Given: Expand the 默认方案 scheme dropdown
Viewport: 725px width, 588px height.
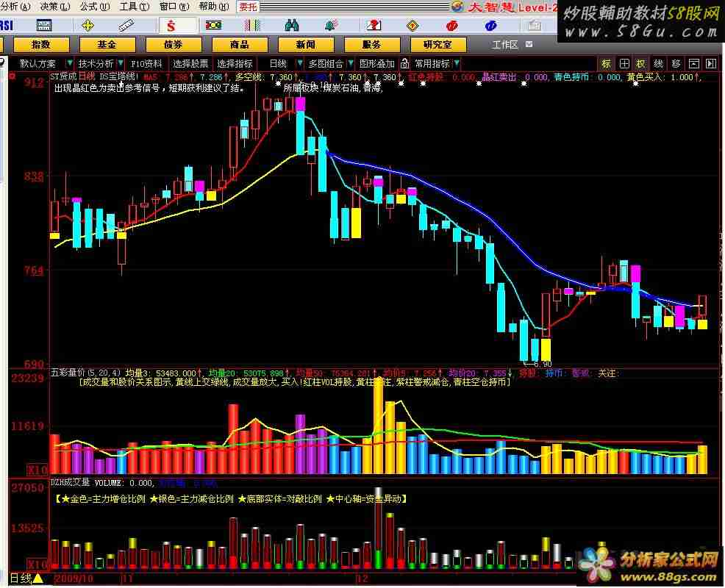Looking at the screenshot, I should tap(69, 64).
